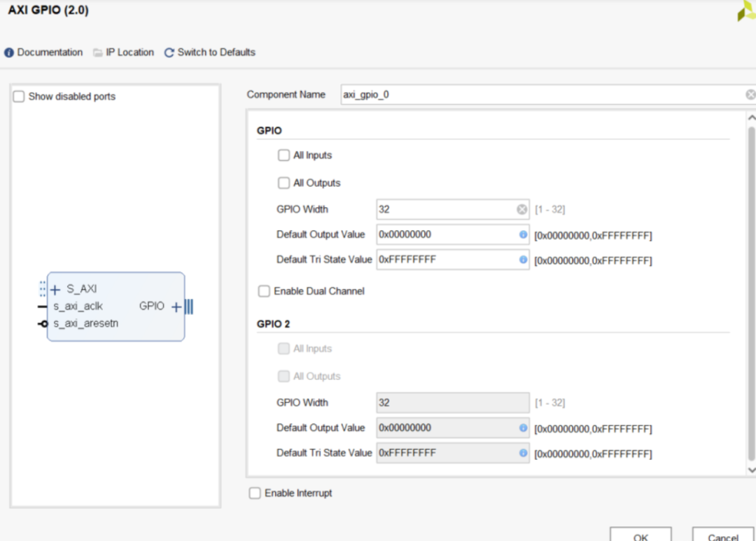Click the scroll down arrow of settings panel
Image resolution: width=756 pixels, height=541 pixels.
pos(751,470)
